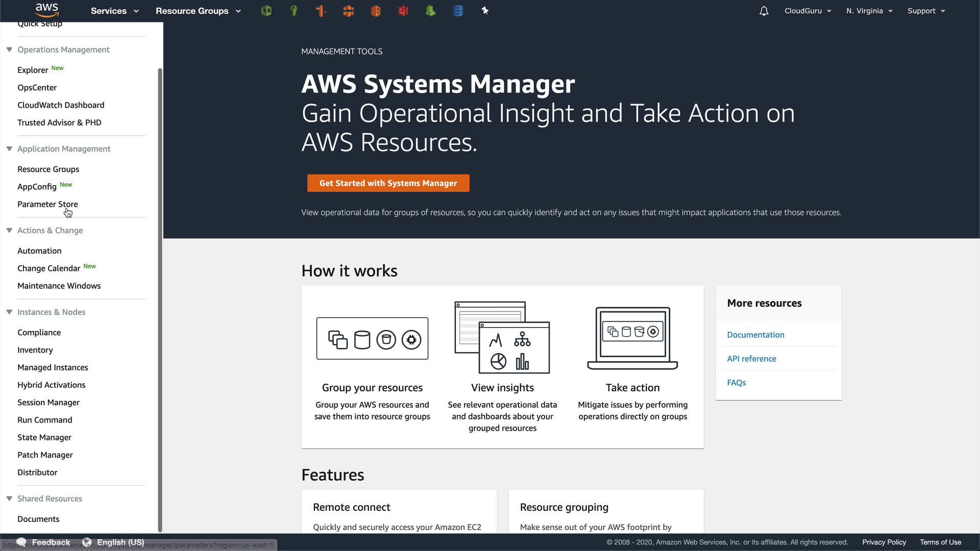
Task: Click the orange signpost shortcut icon
Action: pyautogui.click(x=321, y=11)
